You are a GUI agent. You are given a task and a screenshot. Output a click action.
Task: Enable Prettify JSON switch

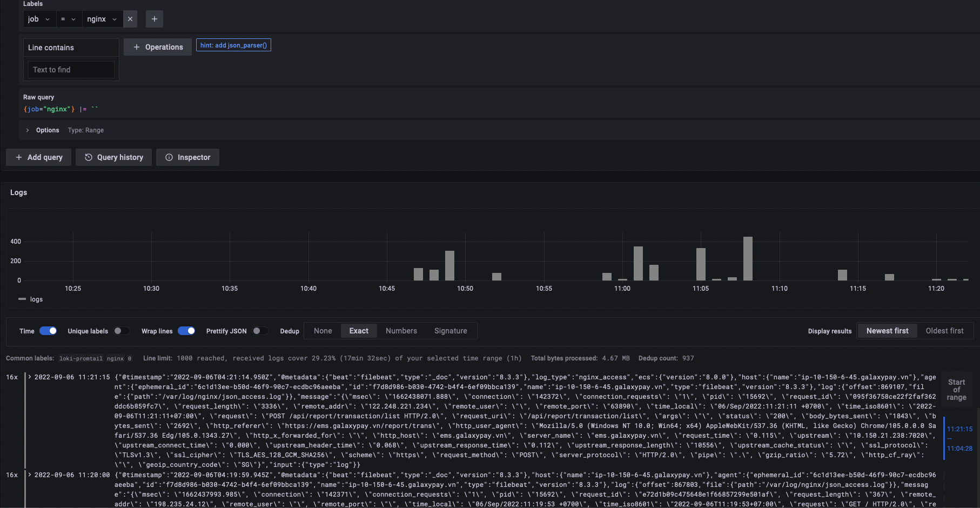coord(260,331)
